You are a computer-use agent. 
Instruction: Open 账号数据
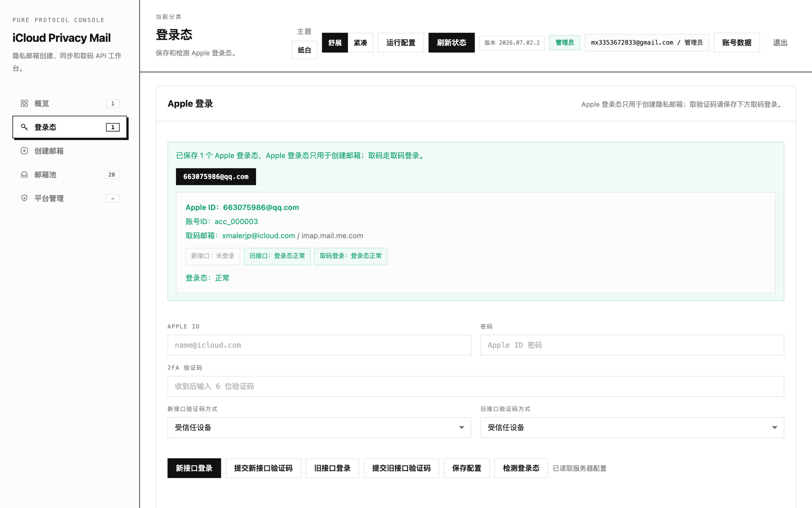tap(737, 43)
